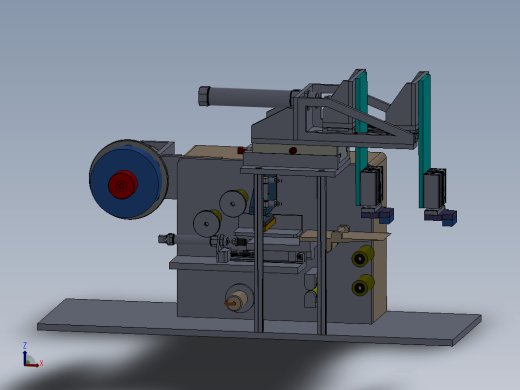Viewport: 520px width, 390px height.
Task: Select the red hub on the blue reel
Action: pyautogui.click(x=123, y=185)
